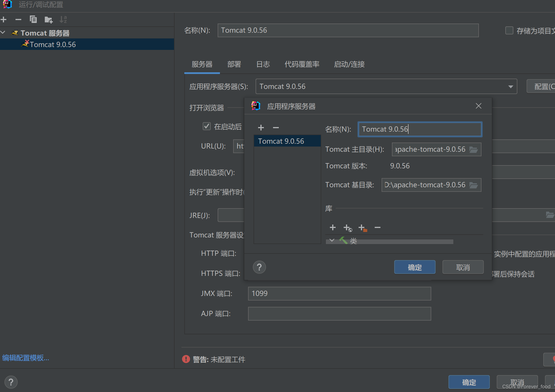
Task: Open help for the 应用程序服务器 dialog
Action: [x=259, y=267]
